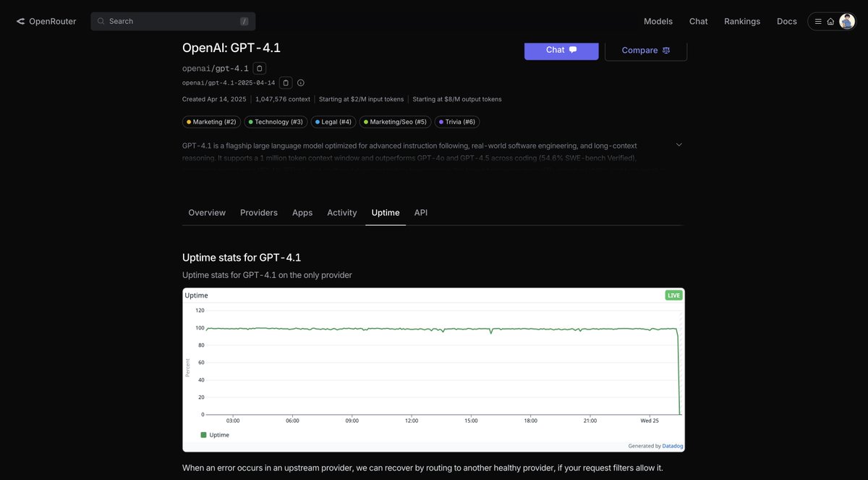Open the OpenRouter home logo
Screen dimensions: 868x480
pos(46,21)
